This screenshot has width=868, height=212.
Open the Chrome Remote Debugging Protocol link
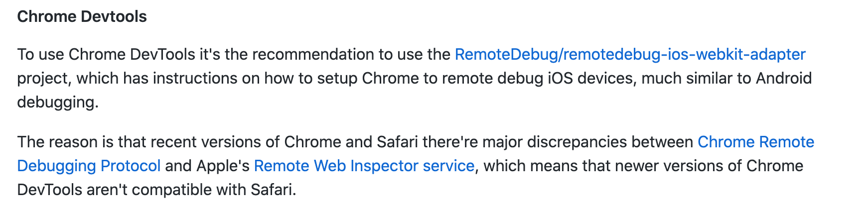point(755,142)
